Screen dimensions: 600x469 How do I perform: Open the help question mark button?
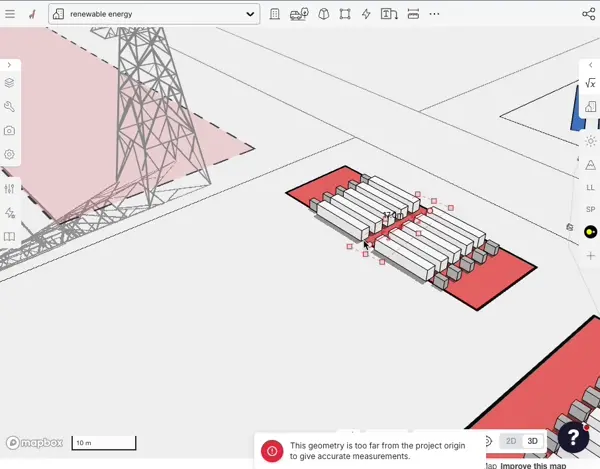(x=573, y=437)
